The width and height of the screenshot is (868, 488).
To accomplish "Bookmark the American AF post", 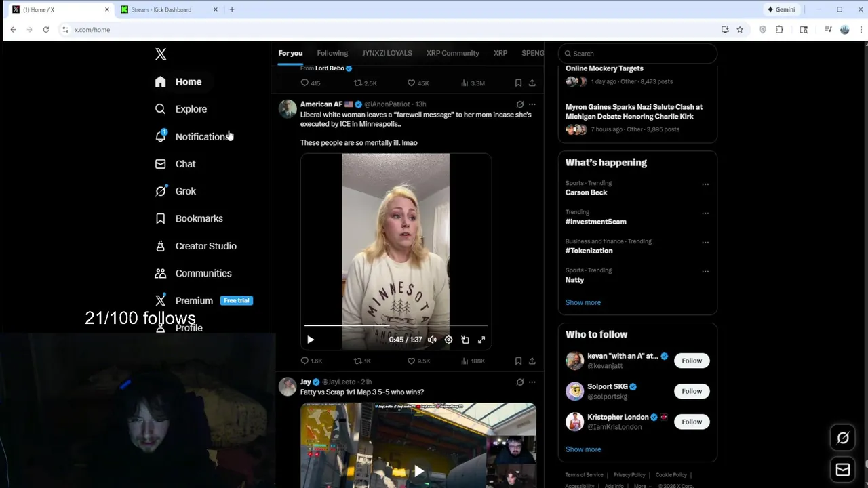I will [x=518, y=361].
